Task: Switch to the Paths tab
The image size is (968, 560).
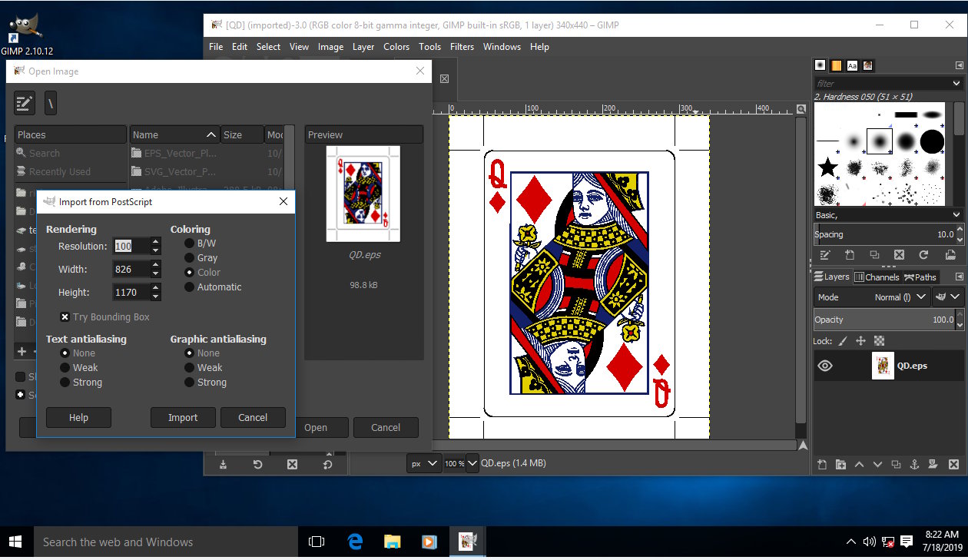Action: 920,277
